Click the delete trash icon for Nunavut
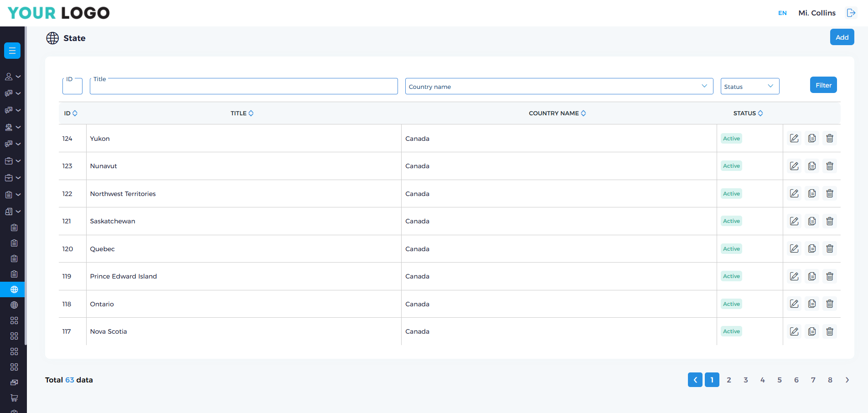 point(830,166)
